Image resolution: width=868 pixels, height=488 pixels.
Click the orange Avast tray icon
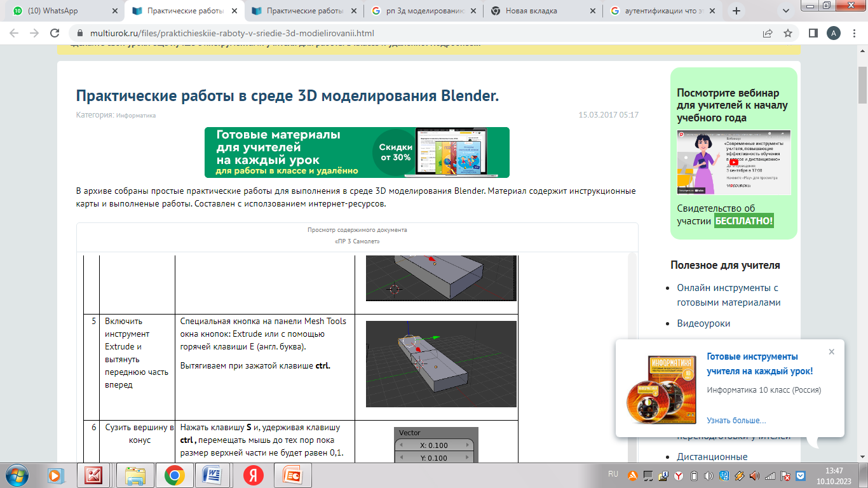[x=632, y=475]
